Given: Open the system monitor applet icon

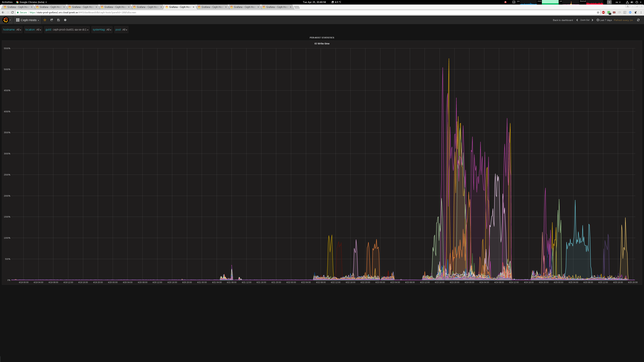Looking at the screenshot, I should [x=514, y=2].
